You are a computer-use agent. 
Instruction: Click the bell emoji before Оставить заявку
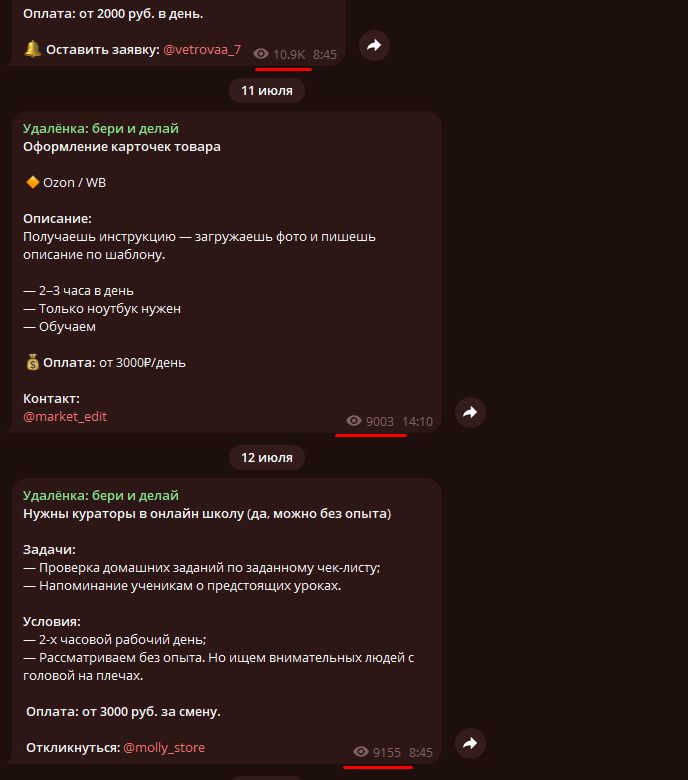pos(33,49)
